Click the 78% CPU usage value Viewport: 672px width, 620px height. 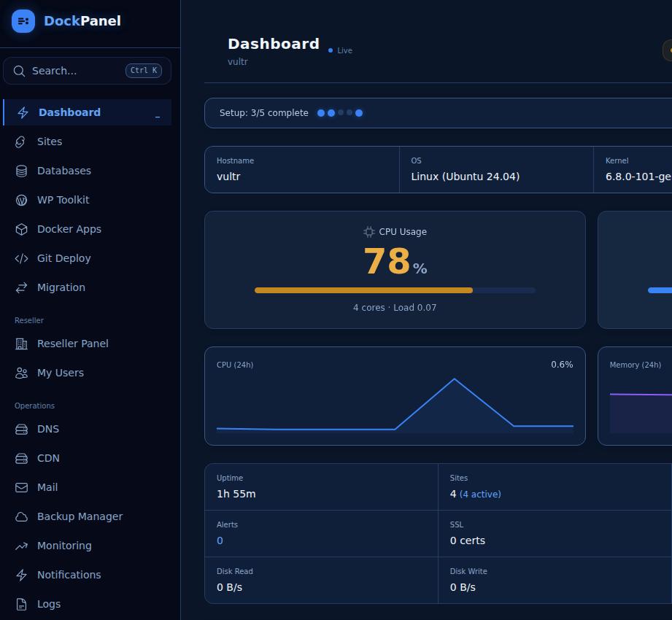395,261
